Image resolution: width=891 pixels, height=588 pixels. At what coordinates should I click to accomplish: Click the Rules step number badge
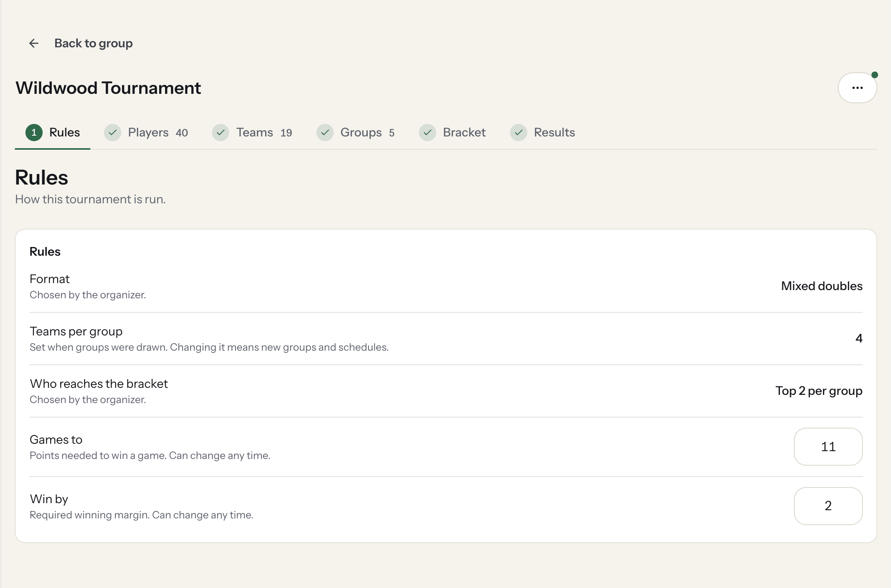(34, 133)
